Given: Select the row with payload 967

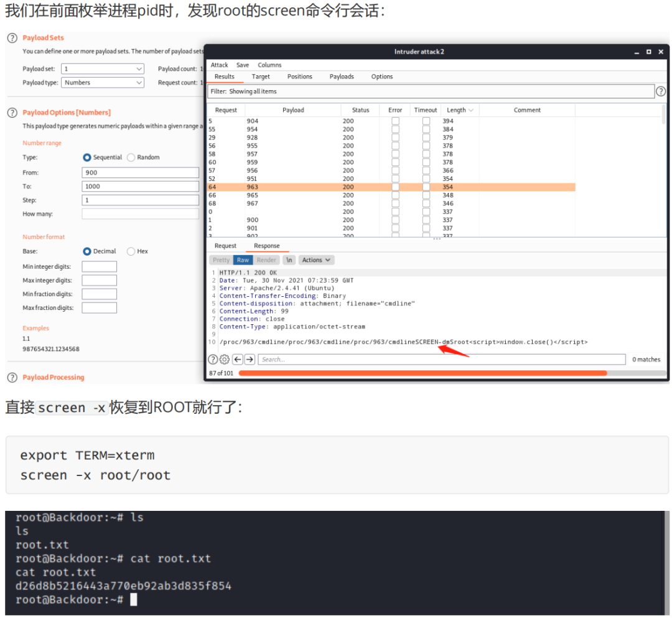Looking at the screenshot, I should tap(391, 203).
